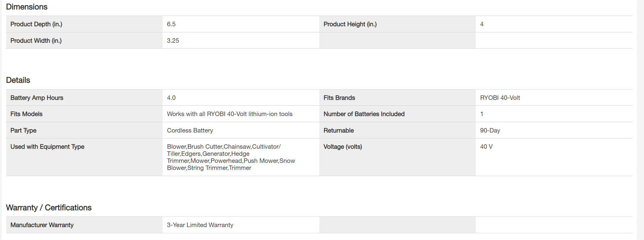Select the Battery Amp Hours label

(37, 98)
